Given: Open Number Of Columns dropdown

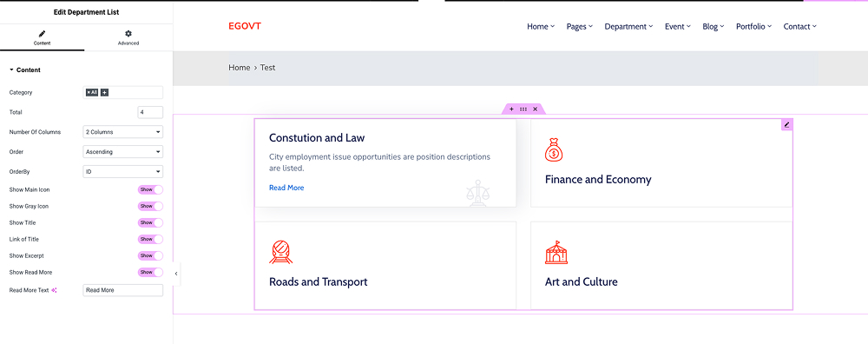Looking at the screenshot, I should 123,132.
